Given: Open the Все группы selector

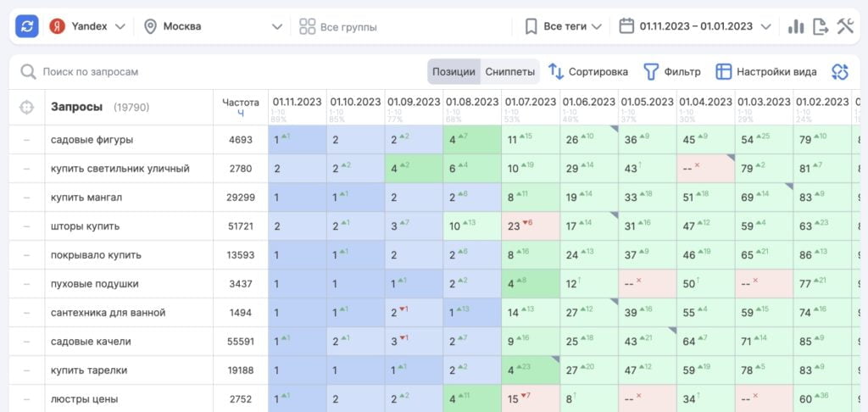Looking at the screenshot, I should (337, 27).
